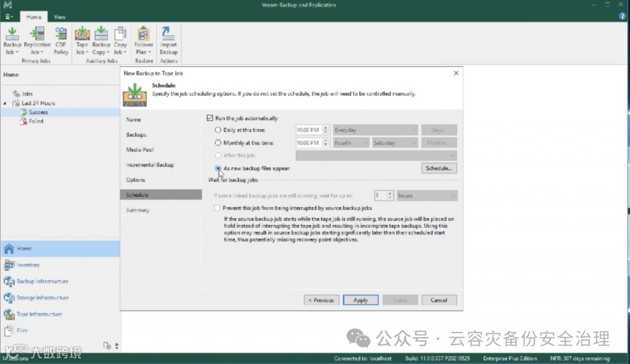Open the Failover Plan ribbon icon

143,41
